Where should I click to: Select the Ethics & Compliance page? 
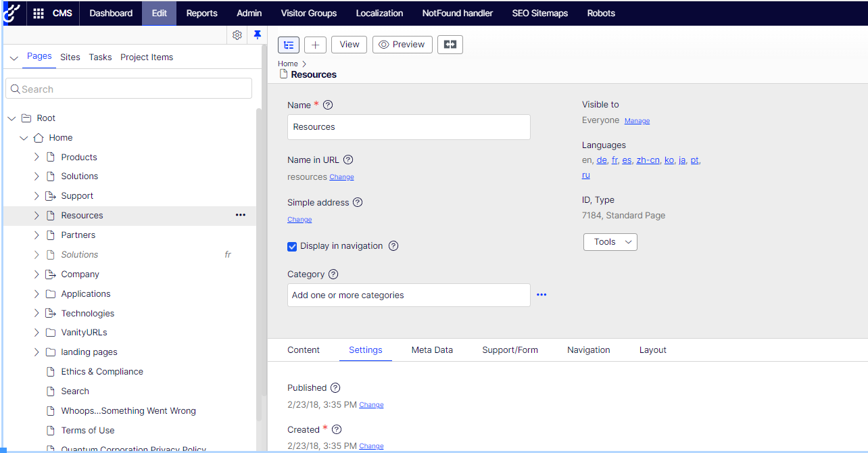point(102,371)
